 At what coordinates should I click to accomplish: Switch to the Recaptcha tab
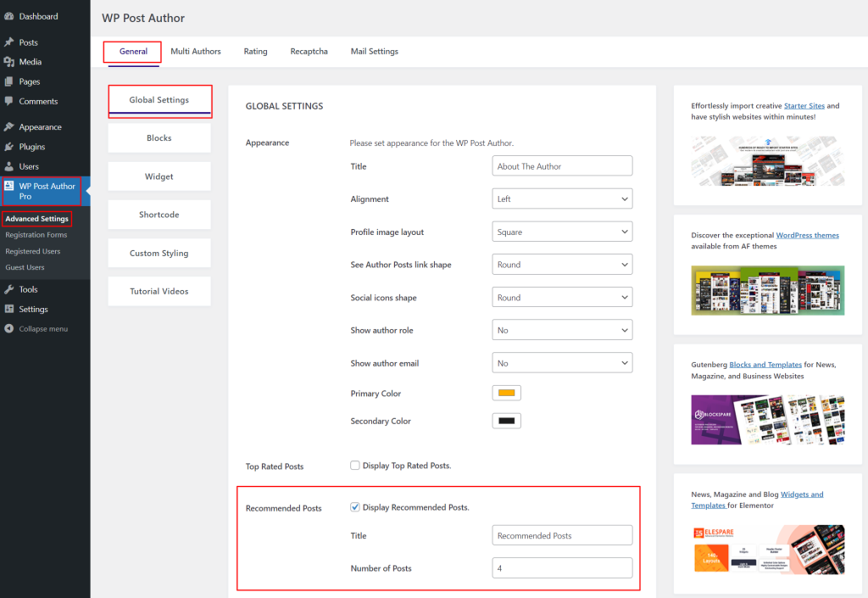309,52
